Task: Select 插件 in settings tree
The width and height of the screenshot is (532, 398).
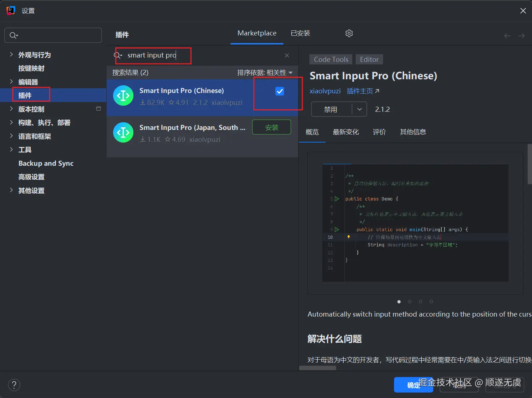Action: 53,95
